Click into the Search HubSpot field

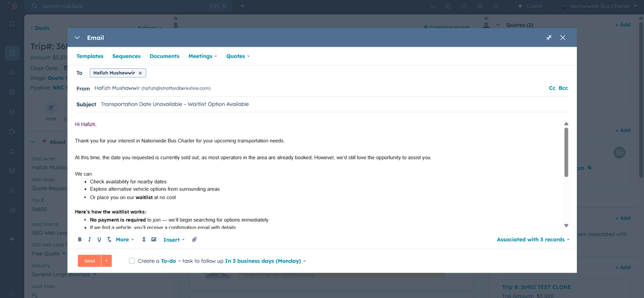pos(129,6)
